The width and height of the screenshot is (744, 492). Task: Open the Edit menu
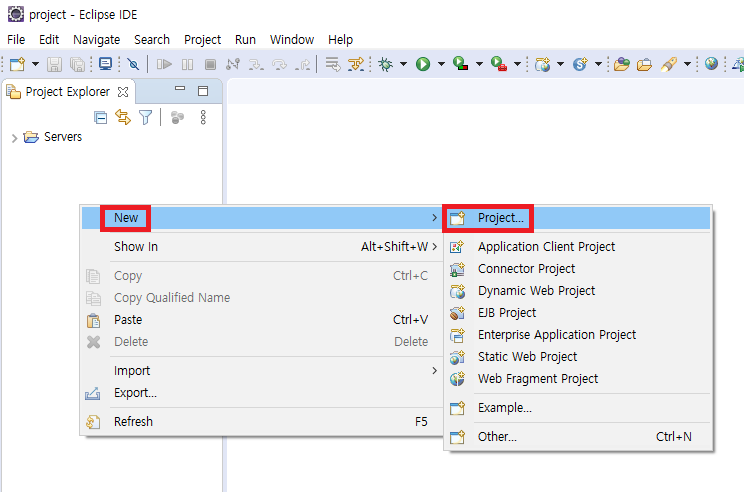(x=49, y=39)
